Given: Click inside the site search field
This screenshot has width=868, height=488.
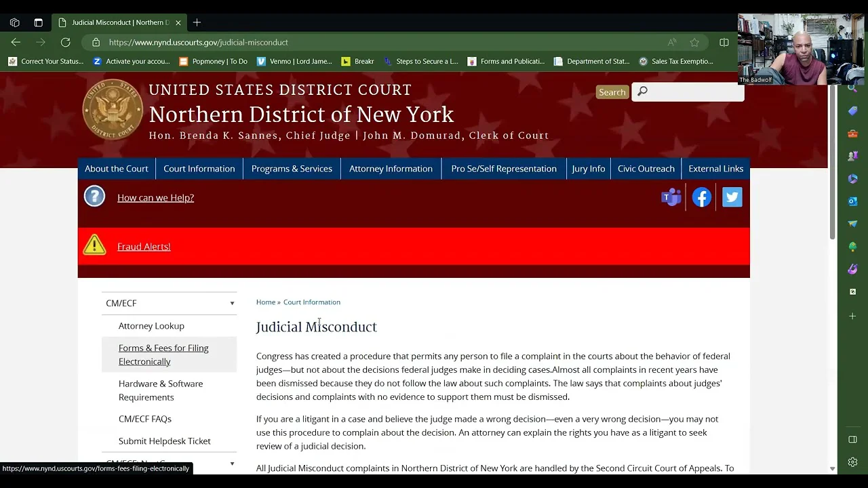Looking at the screenshot, I should tap(693, 91).
